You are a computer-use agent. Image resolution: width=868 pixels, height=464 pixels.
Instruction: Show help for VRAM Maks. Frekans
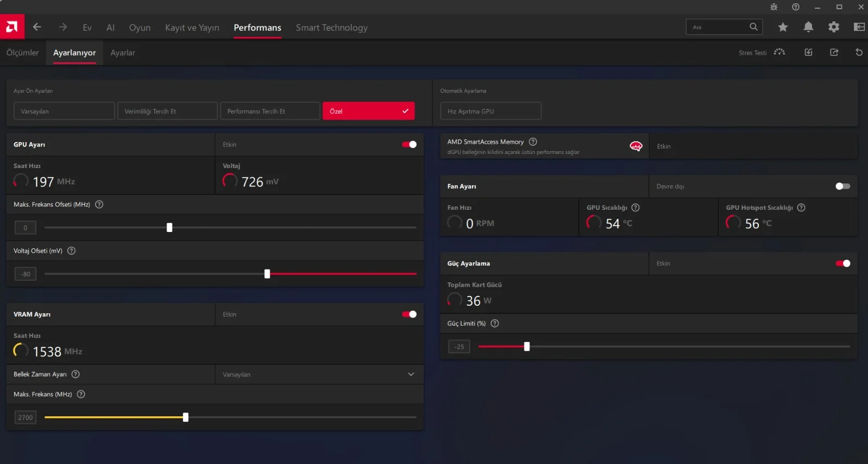tap(81, 394)
